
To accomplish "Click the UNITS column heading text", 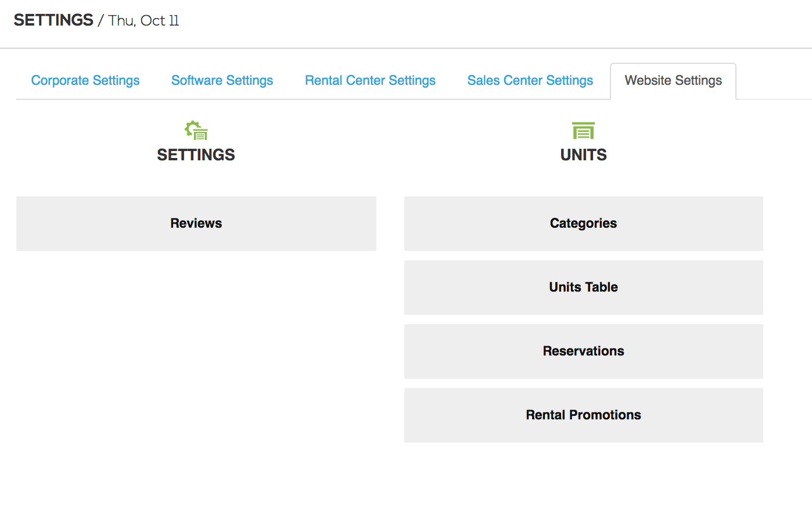I will click(x=583, y=155).
